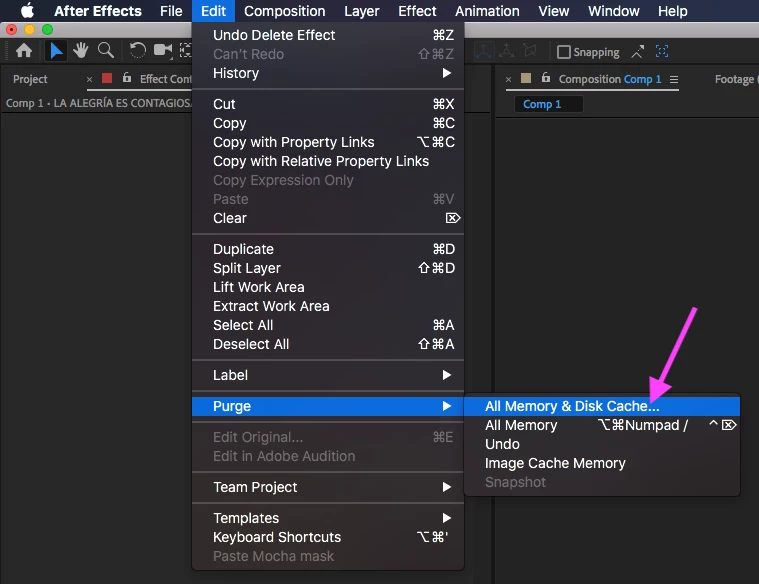The width and height of the screenshot is (759, 584).
Task: Choose Keyboard Shortcuts
Action: (328, 537)
